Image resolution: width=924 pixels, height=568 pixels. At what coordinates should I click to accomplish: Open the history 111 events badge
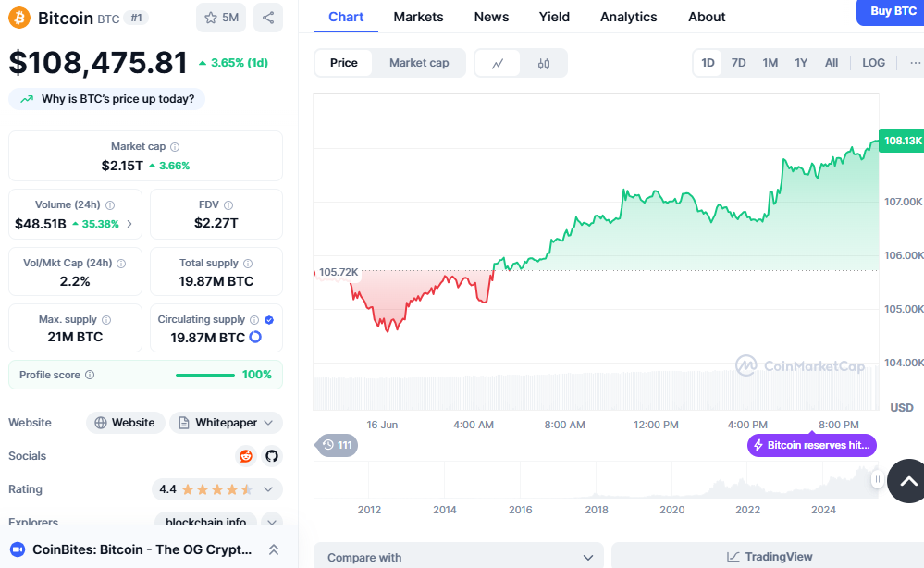(337, 445)
